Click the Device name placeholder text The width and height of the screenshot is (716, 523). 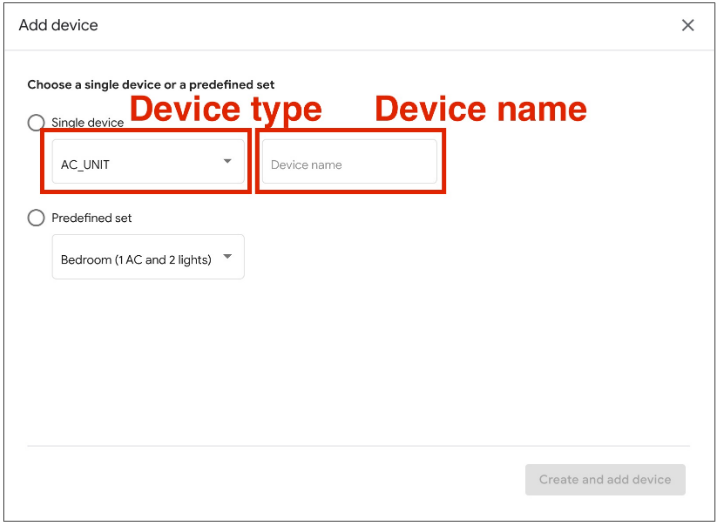pyautogui.click(x=306, y=165)
